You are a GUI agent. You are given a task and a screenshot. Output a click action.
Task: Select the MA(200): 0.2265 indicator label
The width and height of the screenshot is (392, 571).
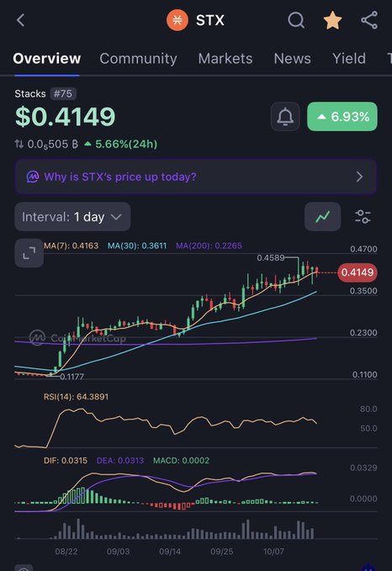209,246
